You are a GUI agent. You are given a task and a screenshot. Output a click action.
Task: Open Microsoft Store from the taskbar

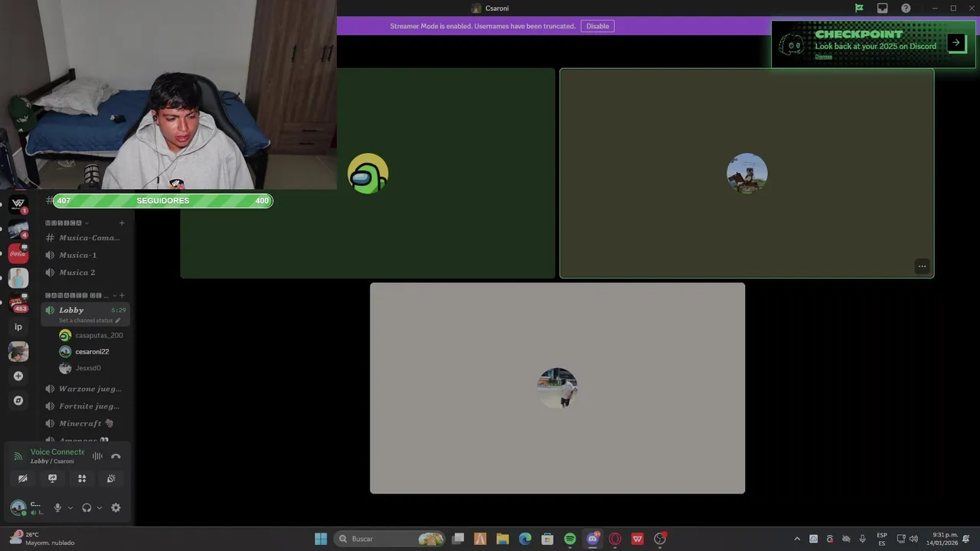[547, 539]
